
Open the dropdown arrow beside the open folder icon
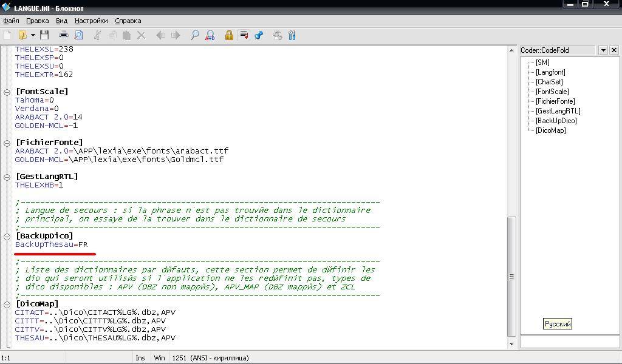(x=33, y=35)
